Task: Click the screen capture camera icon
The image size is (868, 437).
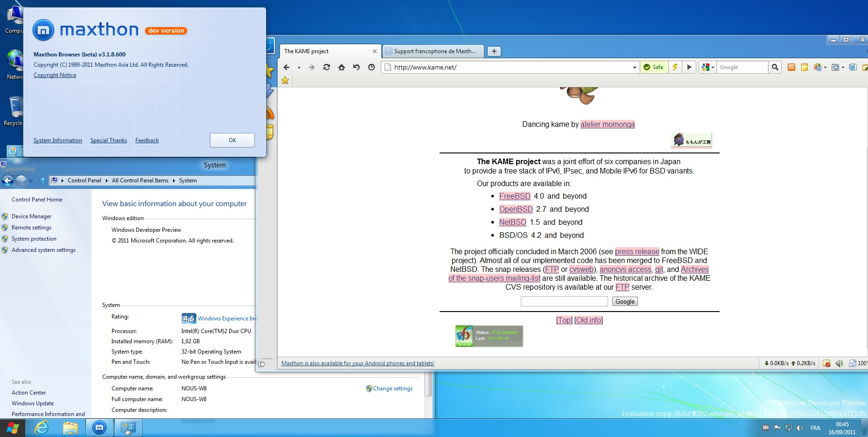Action: pyautogui.click(x=835, y=67)
